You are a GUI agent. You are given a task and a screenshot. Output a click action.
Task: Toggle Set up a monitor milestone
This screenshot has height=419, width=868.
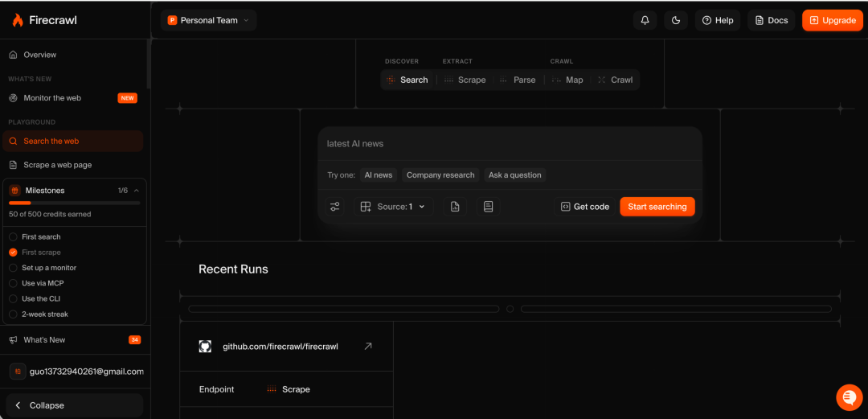coord(14,268)
